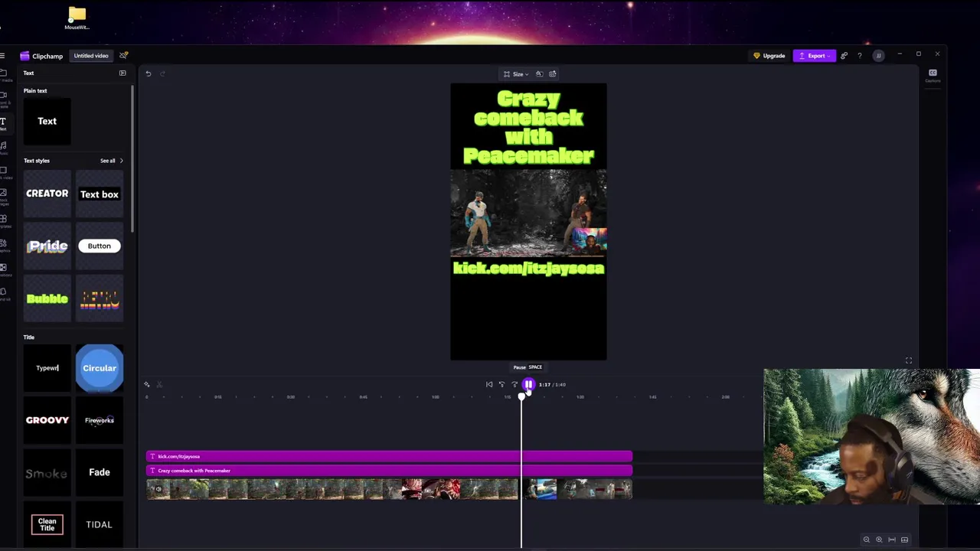Open the help question mark
Screen dimensions: 980x551
(860, 56)
